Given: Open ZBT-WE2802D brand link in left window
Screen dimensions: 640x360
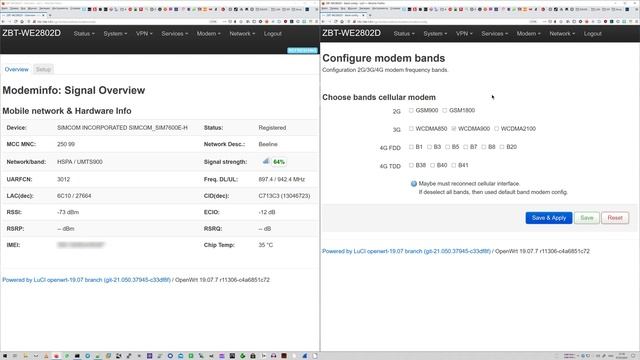Looking at the screenshot, I should pos(31,33).
